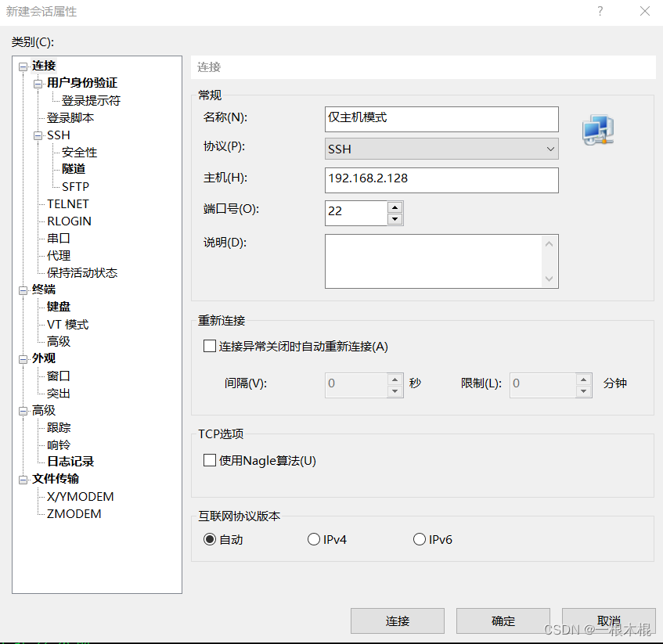Image resolution: width=663 pixels, height=644 pixels.
Task: Click the 说明 text area
Action: tap(433, 261)
